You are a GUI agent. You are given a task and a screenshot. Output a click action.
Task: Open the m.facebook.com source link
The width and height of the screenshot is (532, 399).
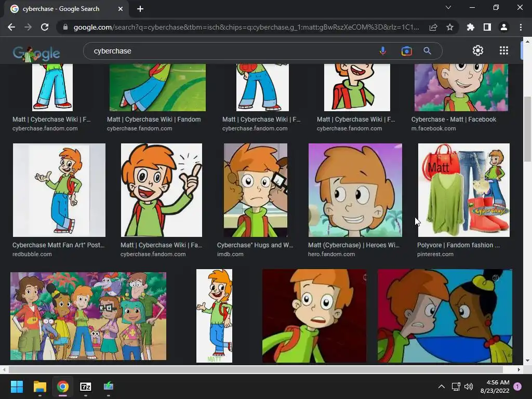pos(433,129)
